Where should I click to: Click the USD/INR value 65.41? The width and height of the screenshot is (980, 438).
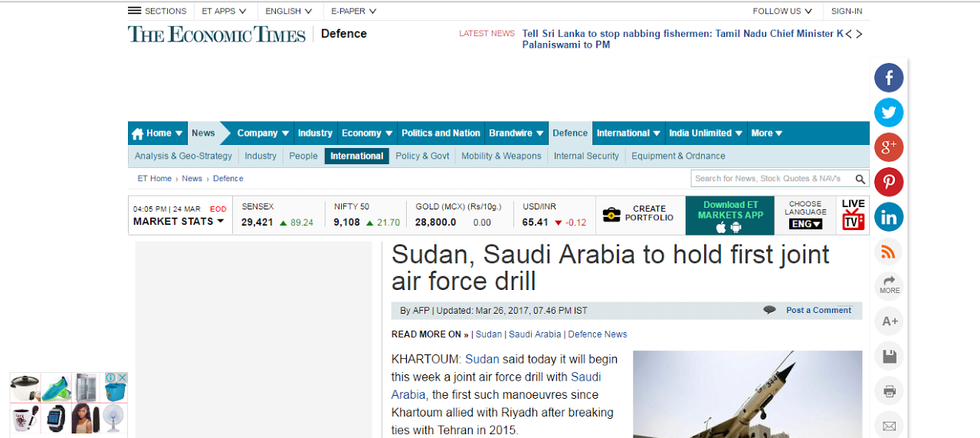536,222
